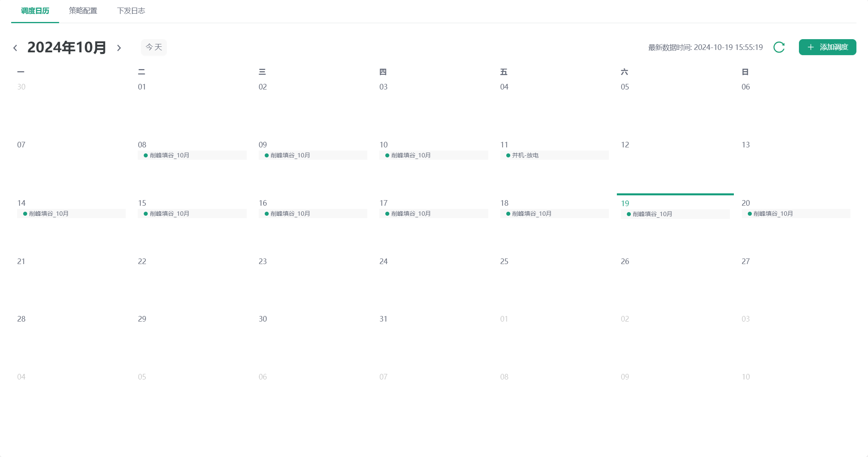The width and height of the screenshot is (868, 457).
Task: Click the highlighted date 19
Action: pyautogui.click(x=625, y=203)
